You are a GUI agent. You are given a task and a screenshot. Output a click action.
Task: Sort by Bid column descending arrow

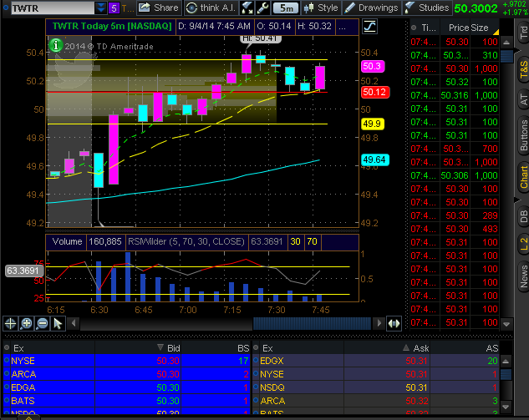click(x=160, y=347)
